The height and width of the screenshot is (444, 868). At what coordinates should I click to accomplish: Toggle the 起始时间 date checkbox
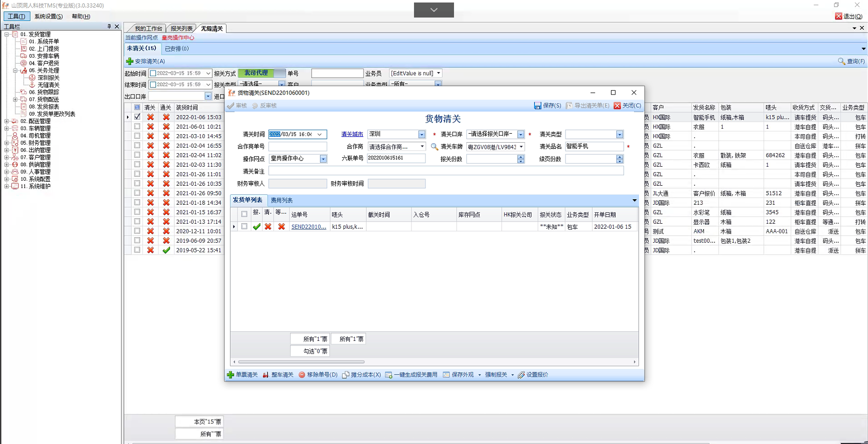[x=153, y=74]
